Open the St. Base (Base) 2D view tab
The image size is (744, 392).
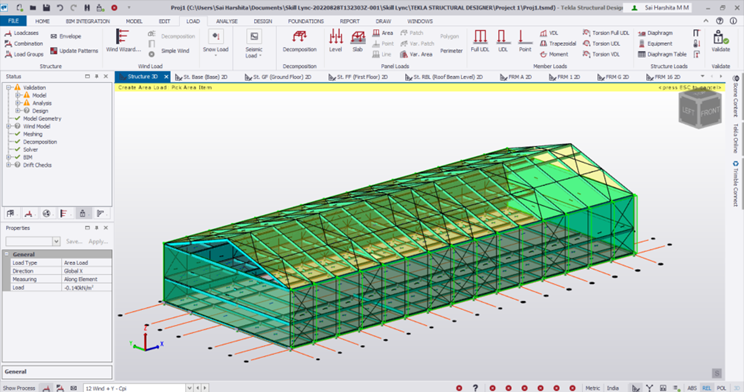tap(201, 77)
